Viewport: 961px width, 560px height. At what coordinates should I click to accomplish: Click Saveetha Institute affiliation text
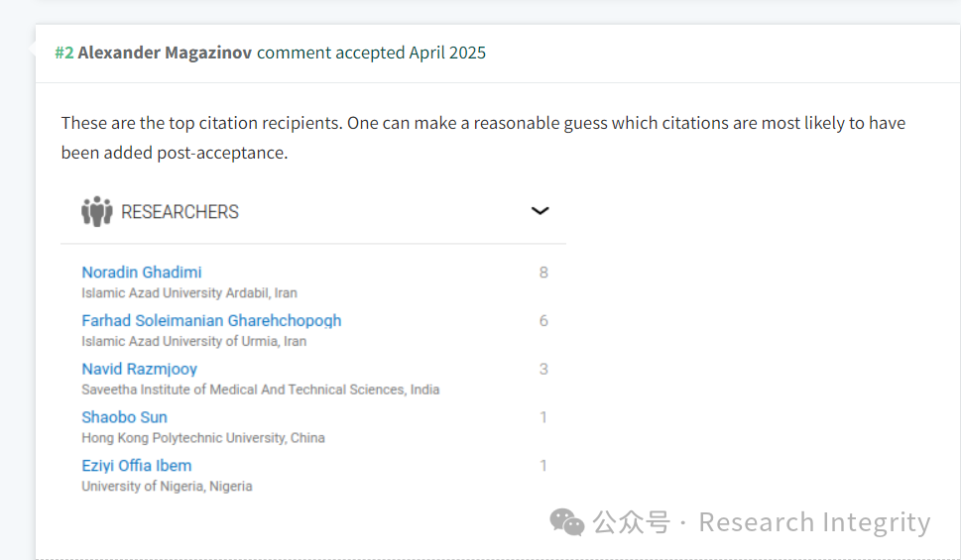pos(261,390)
